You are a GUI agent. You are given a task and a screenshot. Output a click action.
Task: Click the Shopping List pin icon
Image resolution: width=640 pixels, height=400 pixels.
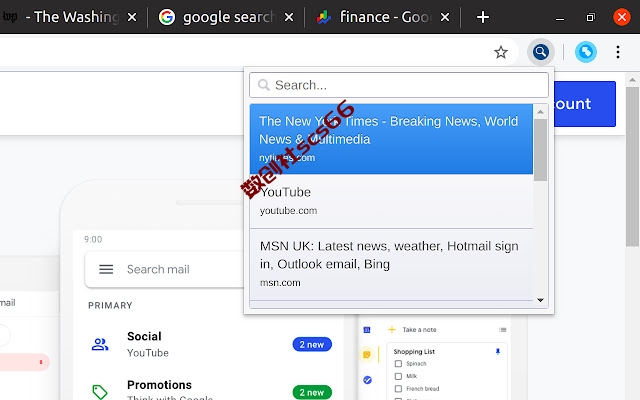(498, 351)
